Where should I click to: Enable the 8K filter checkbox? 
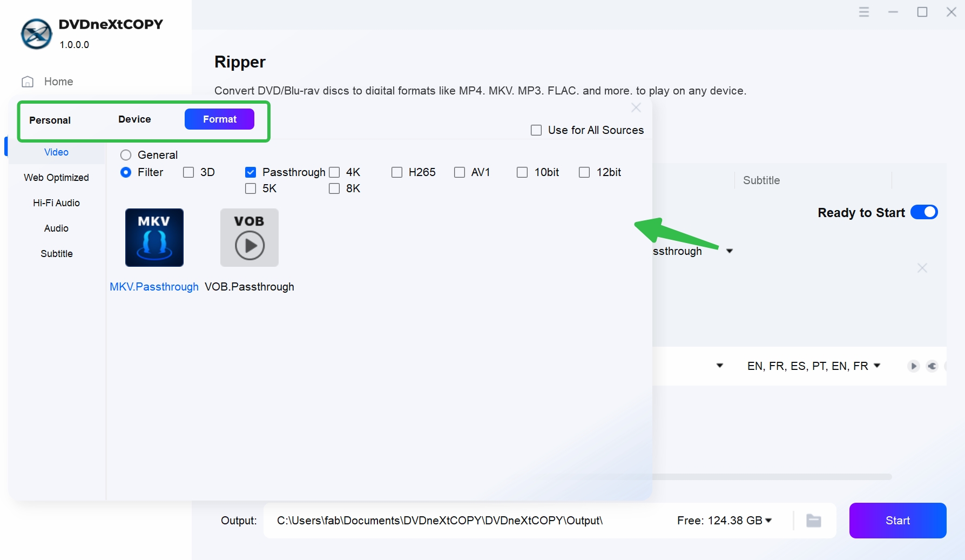[334, 188]
